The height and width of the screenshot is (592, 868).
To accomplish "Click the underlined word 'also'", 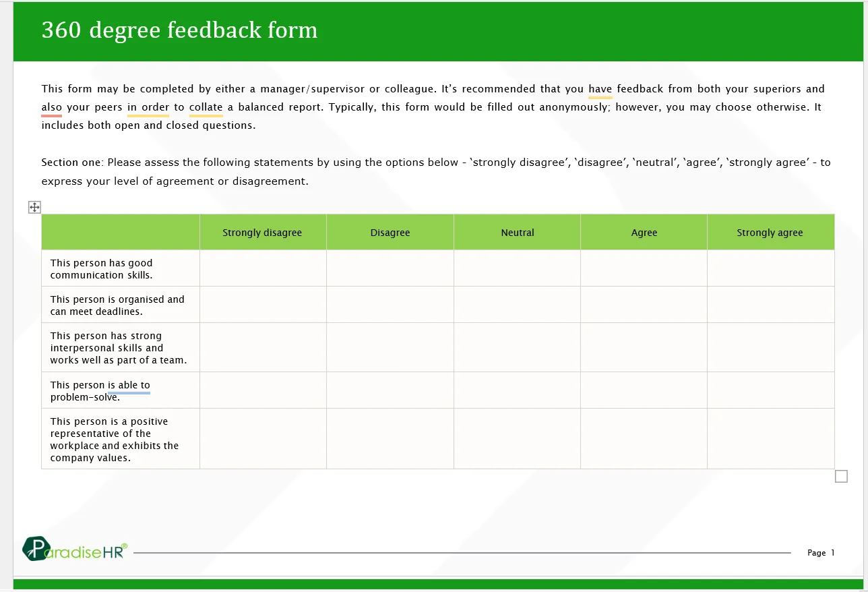I will coord(52,107).
